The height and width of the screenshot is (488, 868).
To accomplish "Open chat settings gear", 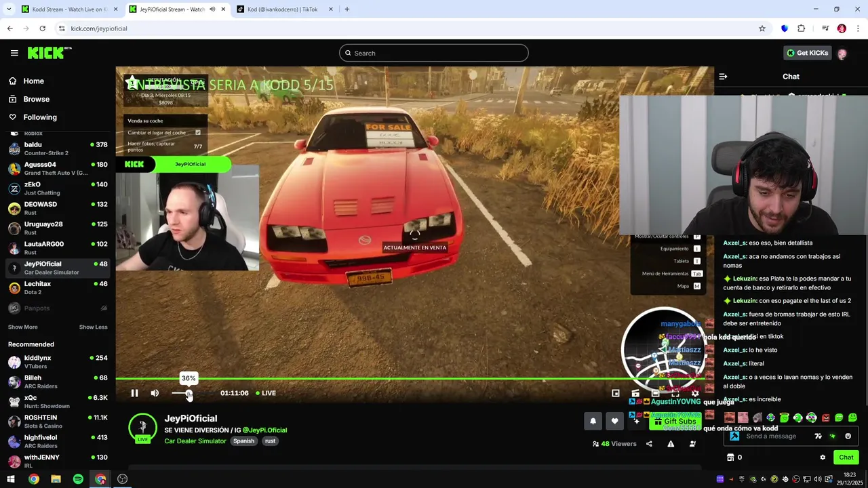I will coord(823,457).
